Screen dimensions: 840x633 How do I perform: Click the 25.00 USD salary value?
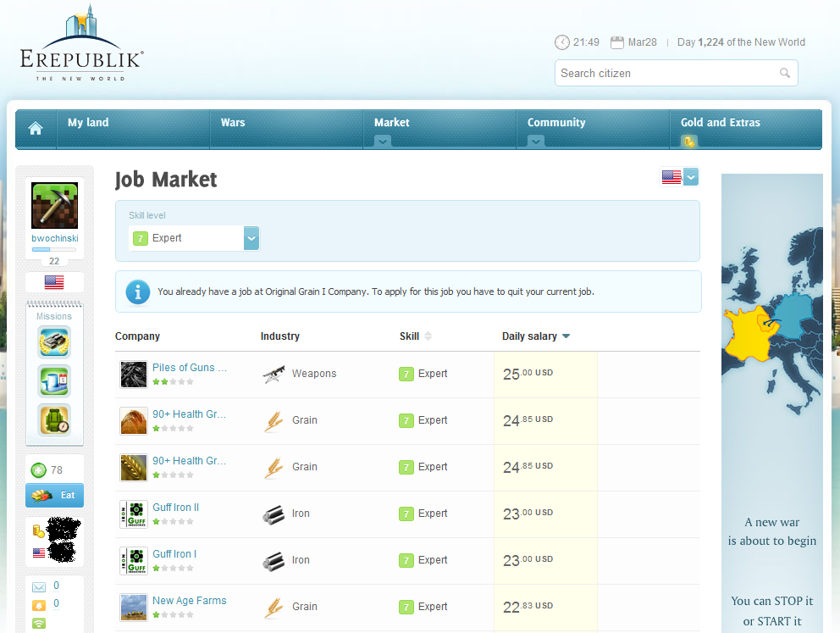(x=528, y=374)
